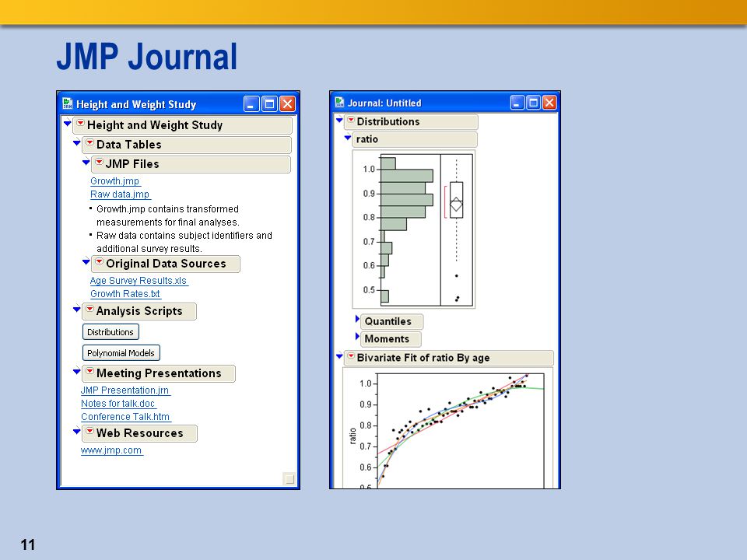Visit the www.jmp.com link
Viewport: 747px width, 560px height.
(111, 450)
